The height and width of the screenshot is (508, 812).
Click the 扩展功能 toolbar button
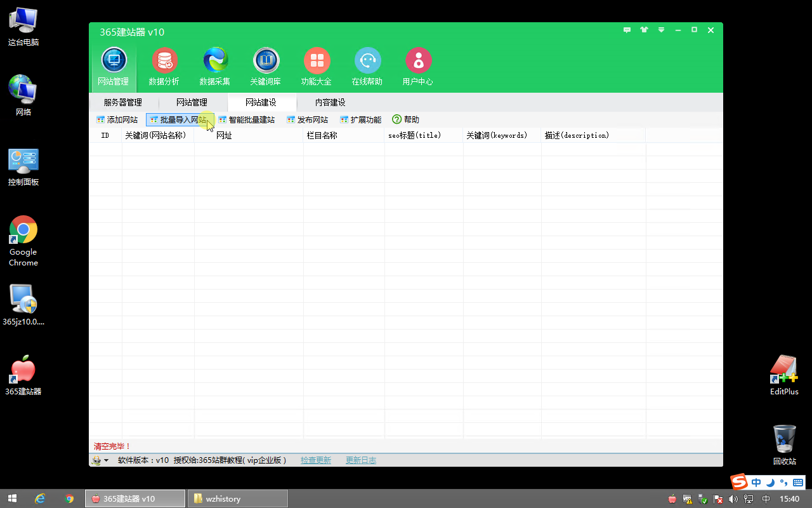click(360, 119)
